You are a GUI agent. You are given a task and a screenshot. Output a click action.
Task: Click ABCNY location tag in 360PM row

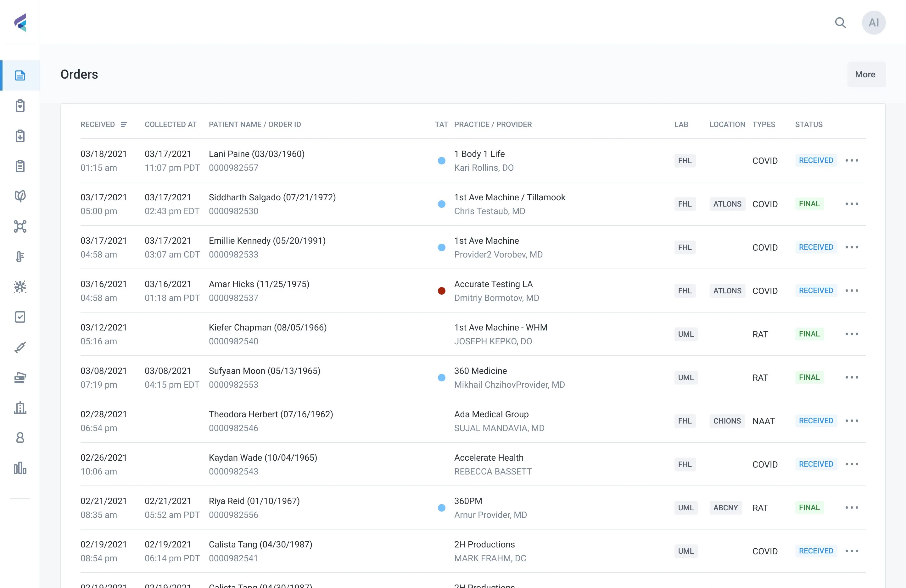coord(725,508)
